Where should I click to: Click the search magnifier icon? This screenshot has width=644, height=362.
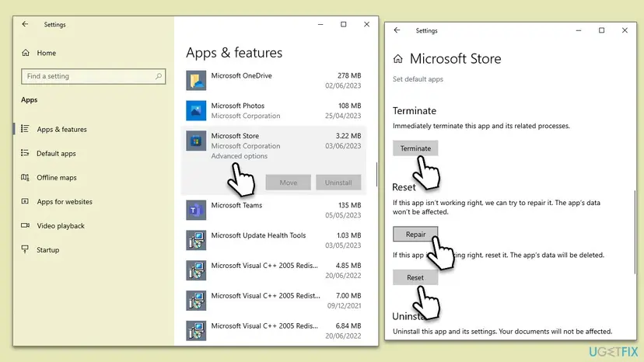(159, 76)
